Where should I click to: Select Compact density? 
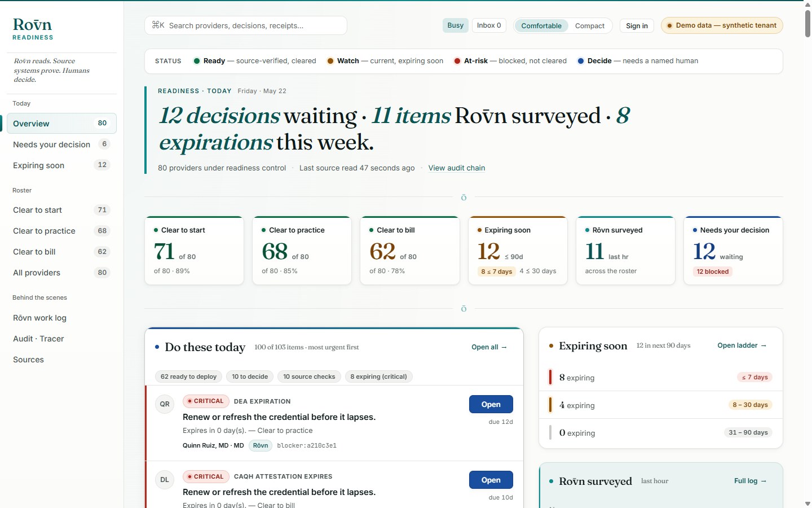tap(590, 26)
